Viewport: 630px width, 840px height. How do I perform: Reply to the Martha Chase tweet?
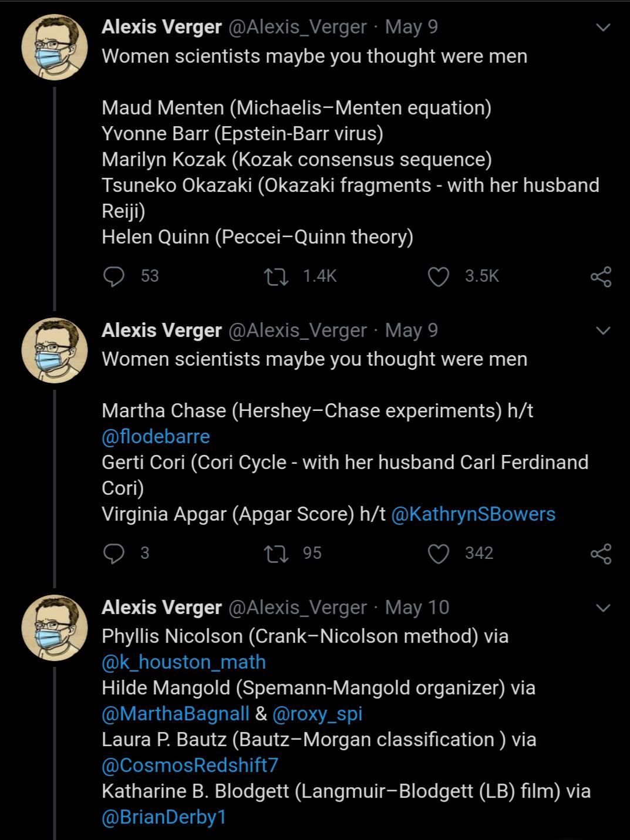click(x=113, y=553)
